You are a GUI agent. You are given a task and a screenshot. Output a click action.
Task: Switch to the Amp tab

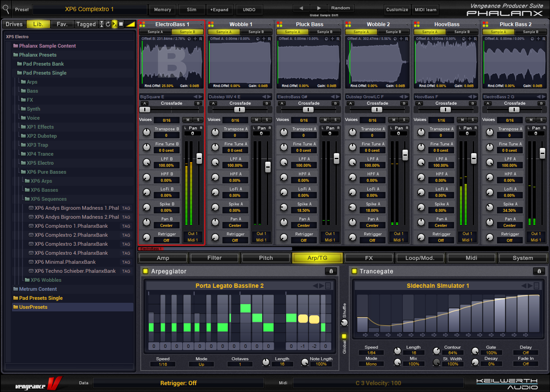click(x=163, y=258)
